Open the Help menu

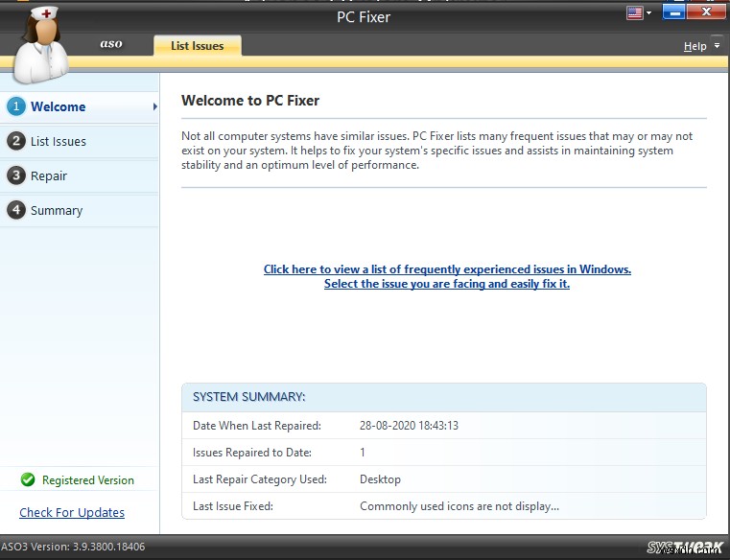pos(695,46)
